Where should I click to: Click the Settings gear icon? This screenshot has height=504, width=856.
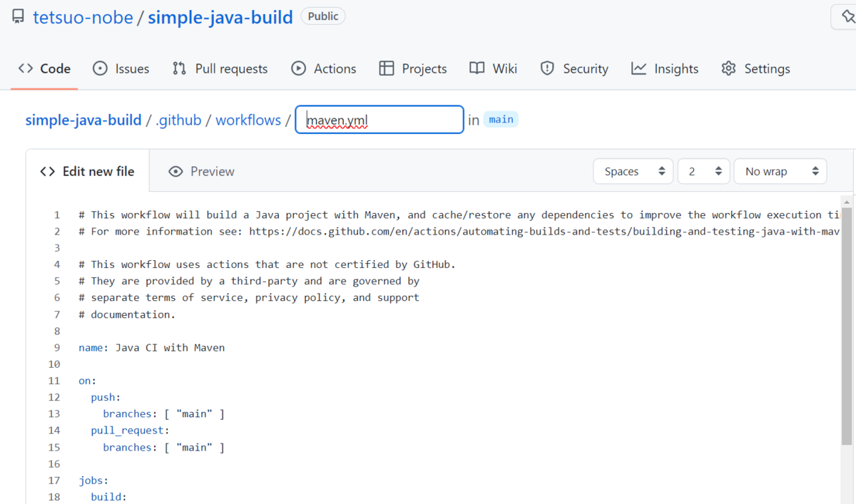point(728,68)
